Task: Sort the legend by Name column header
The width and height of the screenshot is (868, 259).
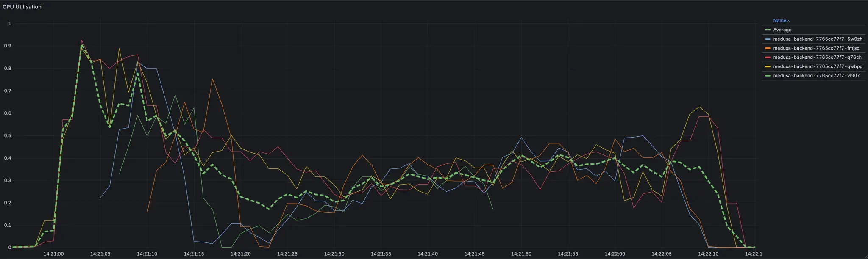Action: (x=779, y=21)
